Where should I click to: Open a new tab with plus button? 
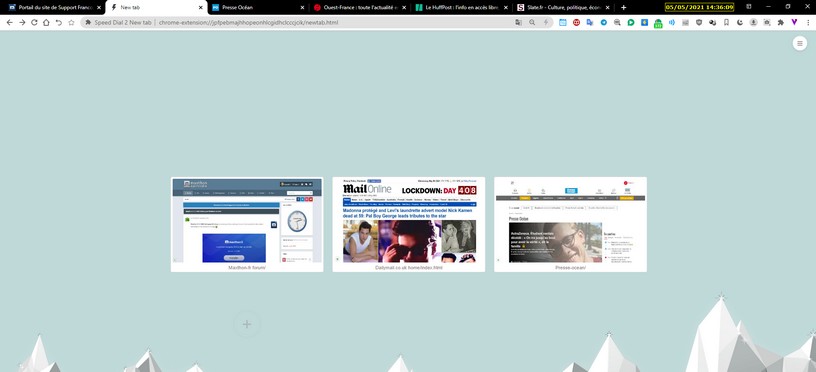623,8
